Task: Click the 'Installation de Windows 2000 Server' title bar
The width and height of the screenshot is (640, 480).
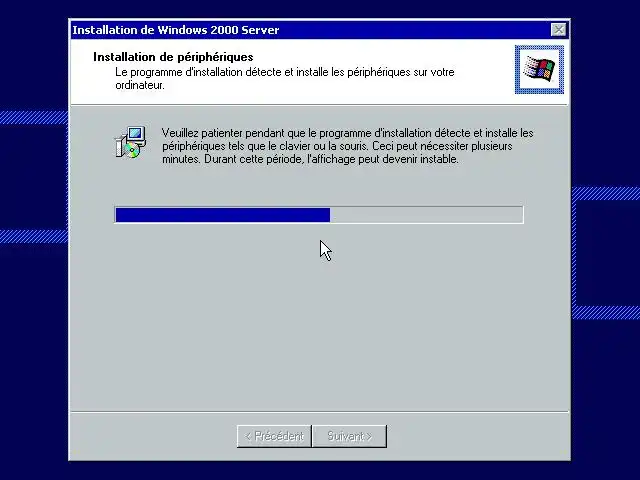Action: [x=320, y=30]
